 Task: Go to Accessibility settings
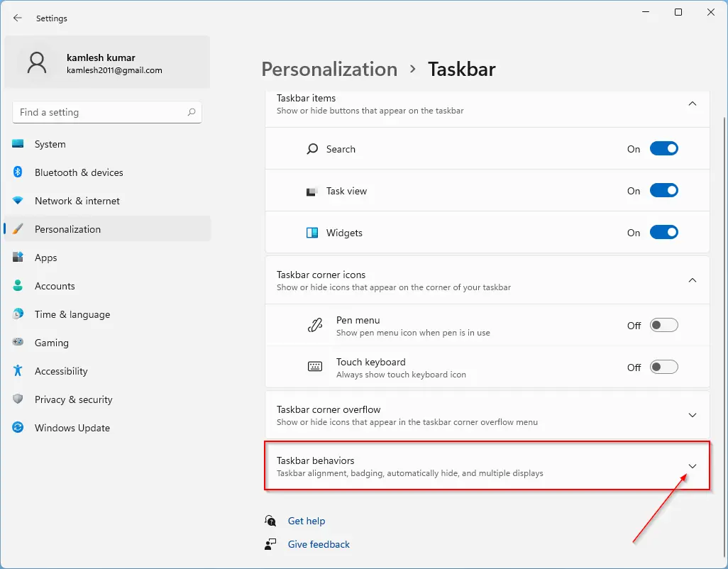(x=107, y=370)
